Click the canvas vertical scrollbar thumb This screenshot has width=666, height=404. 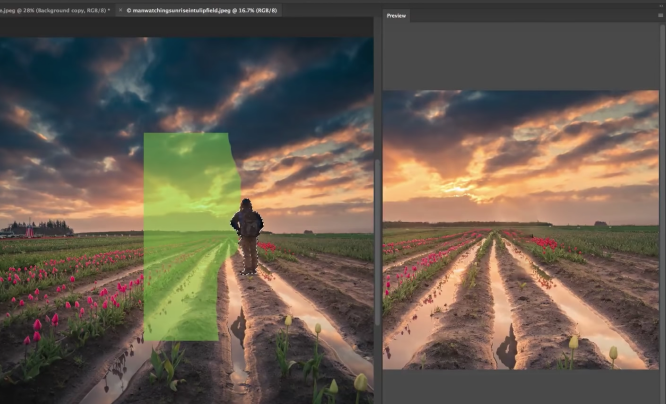(377, 242)
